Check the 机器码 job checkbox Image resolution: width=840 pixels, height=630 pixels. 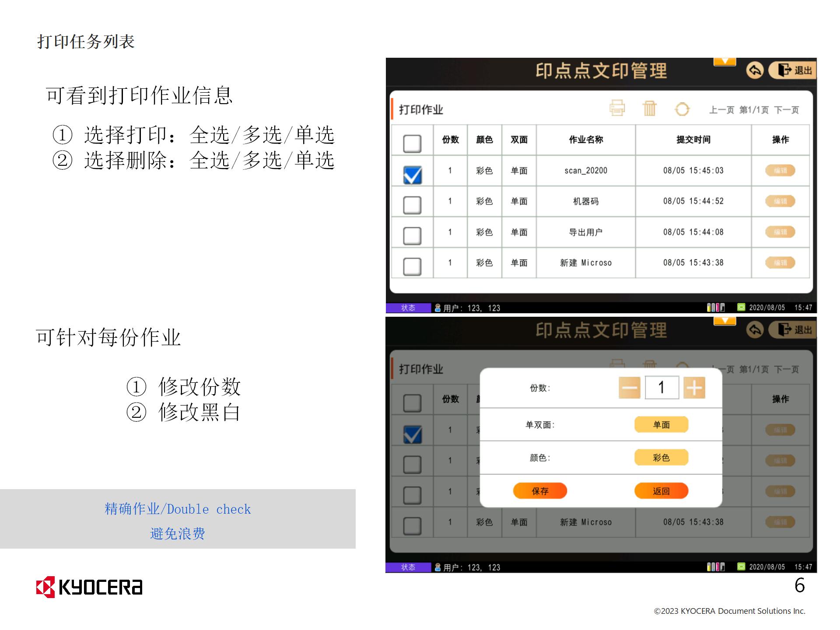point(412,205)
